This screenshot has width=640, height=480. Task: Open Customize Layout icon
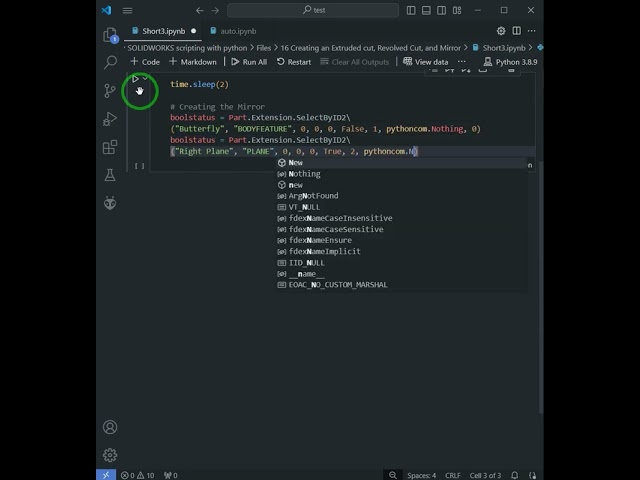click(457, 10)
